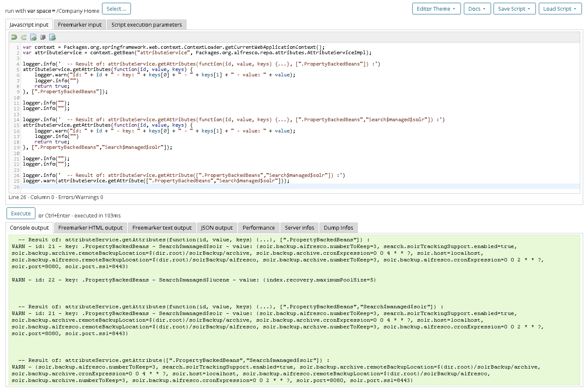
Task: Click '/Company Home' space path text
Action: pos(78,11)
